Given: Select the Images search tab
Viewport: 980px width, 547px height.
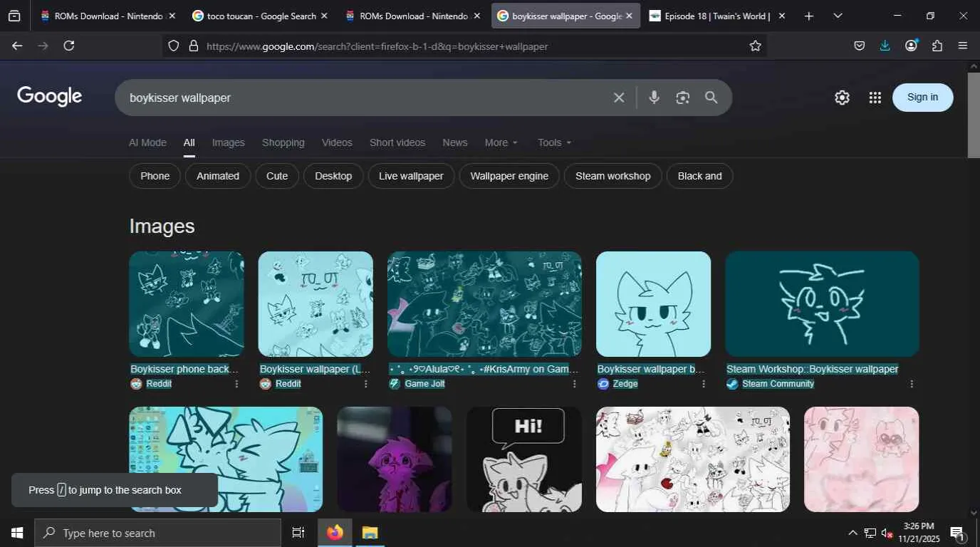Looking at the screenshot, I should 229,142.
